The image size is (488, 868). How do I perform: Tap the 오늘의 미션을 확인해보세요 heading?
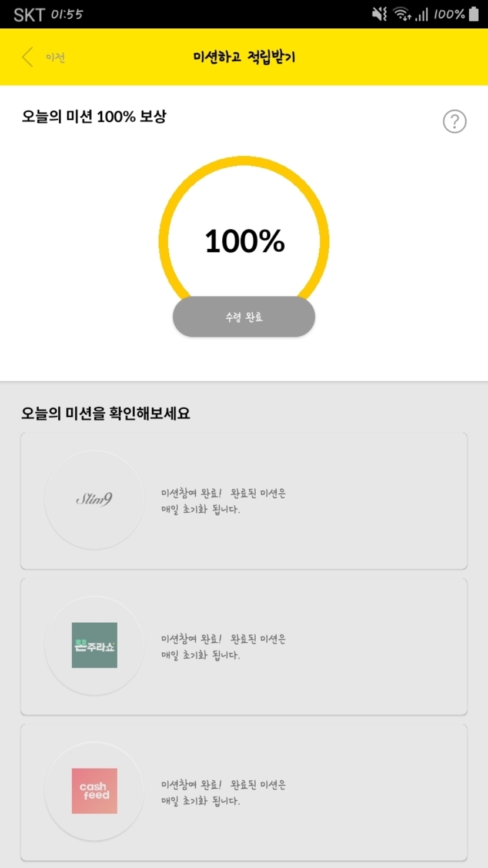[106, 413]
